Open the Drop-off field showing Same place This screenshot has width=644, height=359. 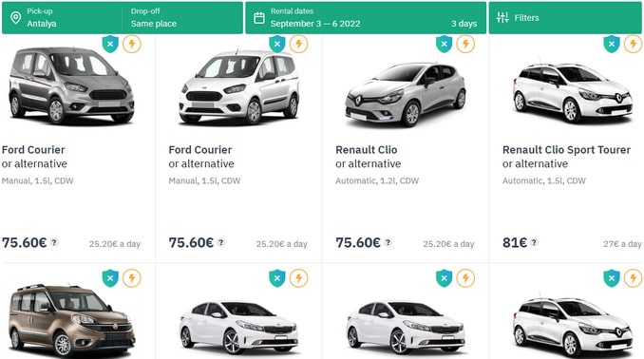click(x=182, y=18)
